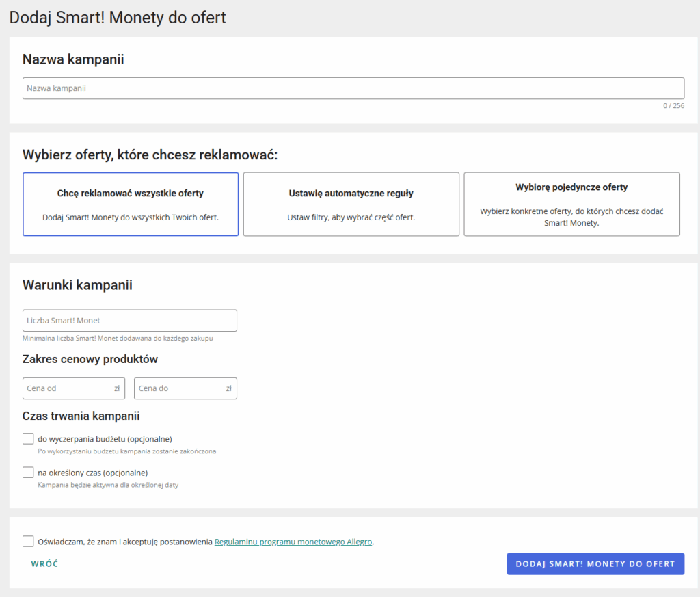Image resolution: width=700 pixels, height=597 pixels.
Task: Select 'Chcę reklamować wszystkie oferty' option
Action: [131, 204]
